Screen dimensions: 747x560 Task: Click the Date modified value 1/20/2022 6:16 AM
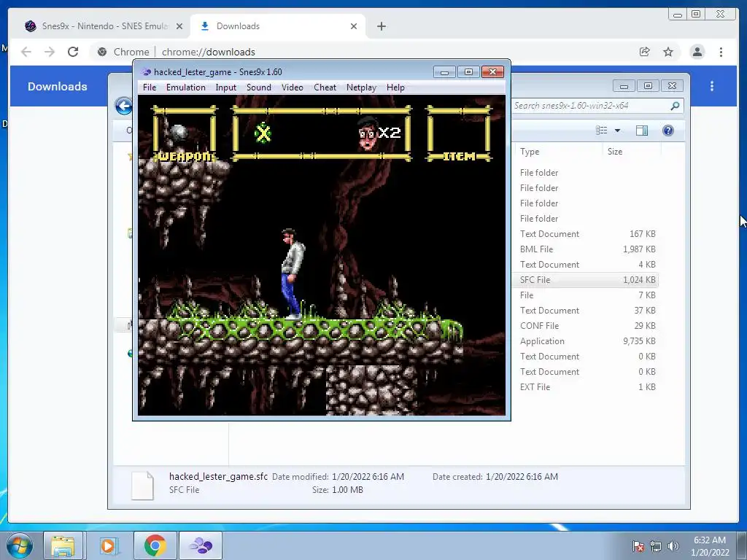(x=368, y=476)
